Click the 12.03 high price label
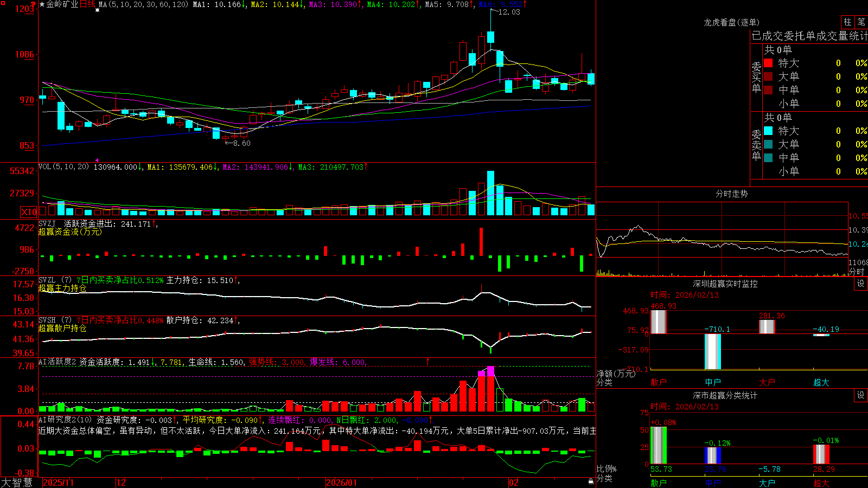 coord(509,12)
